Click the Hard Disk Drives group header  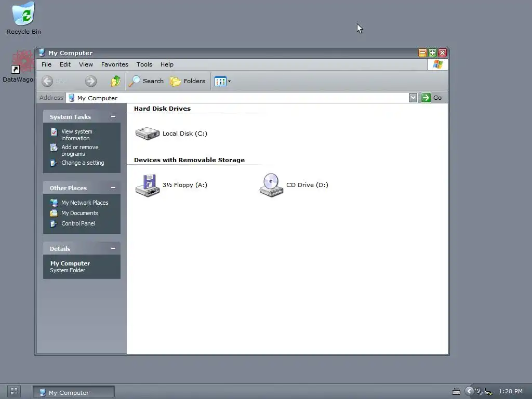coord(162,109)
